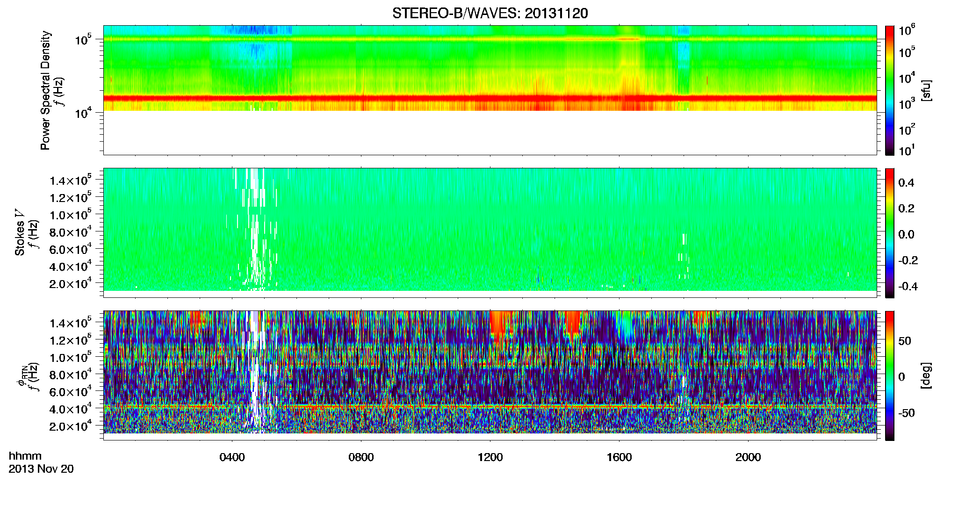This screenshot has width=980, height=505.
Task: Click the [sfu] unit label
Action: click(926, 90)
